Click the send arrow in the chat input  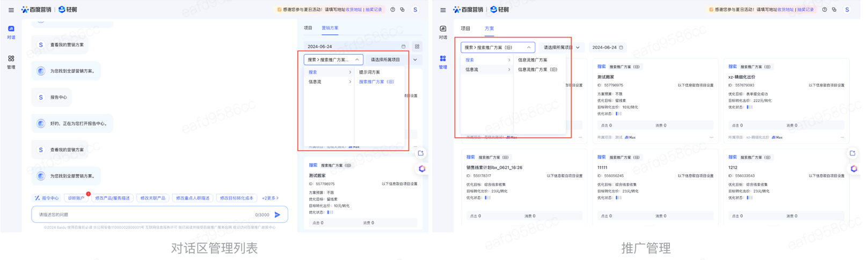(278, 215)
